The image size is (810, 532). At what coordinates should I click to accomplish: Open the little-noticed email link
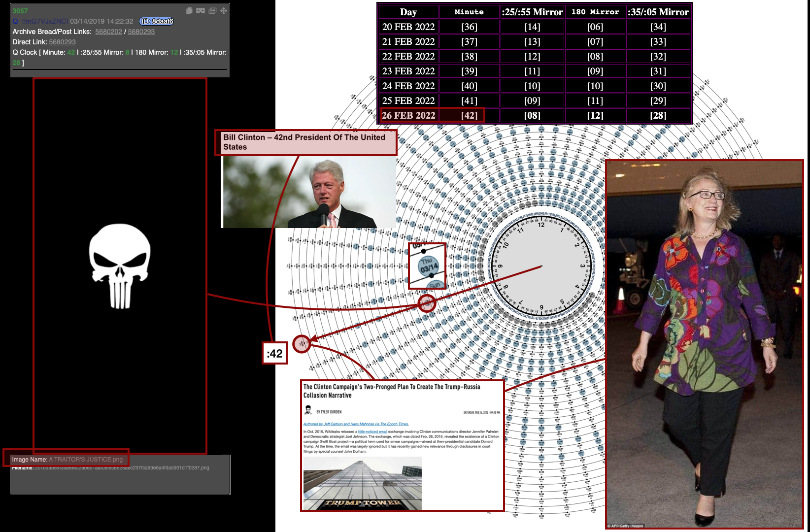tap(372, 432)
